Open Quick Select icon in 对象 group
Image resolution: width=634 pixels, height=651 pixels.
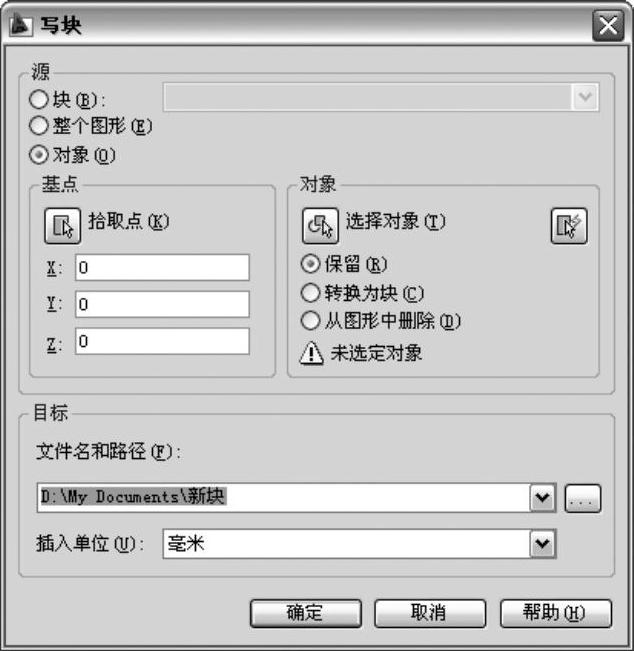(569, 226)
